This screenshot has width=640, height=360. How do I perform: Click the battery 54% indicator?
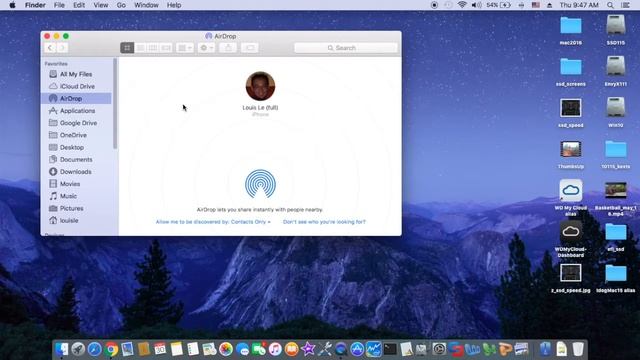coord(498,5)
